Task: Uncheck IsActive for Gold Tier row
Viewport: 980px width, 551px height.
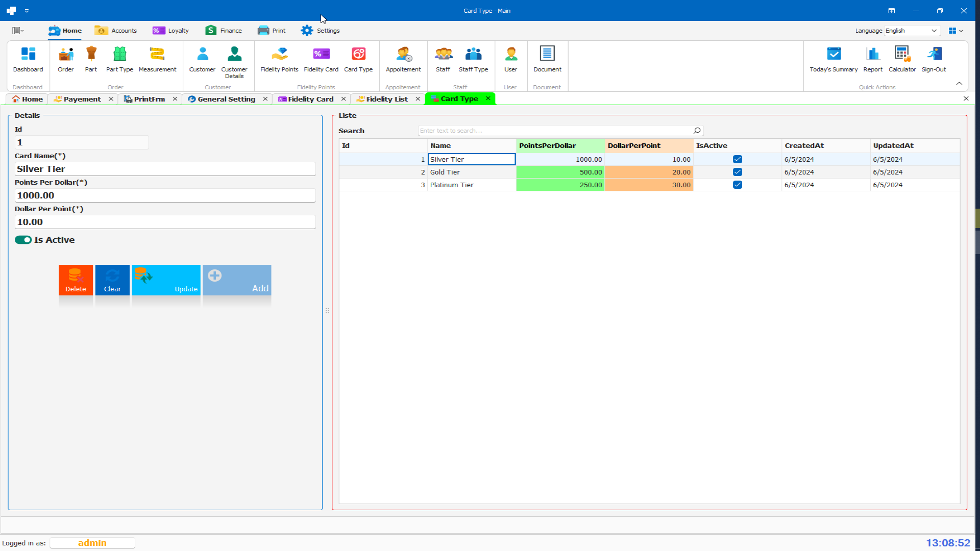Action: pos(738,172)
